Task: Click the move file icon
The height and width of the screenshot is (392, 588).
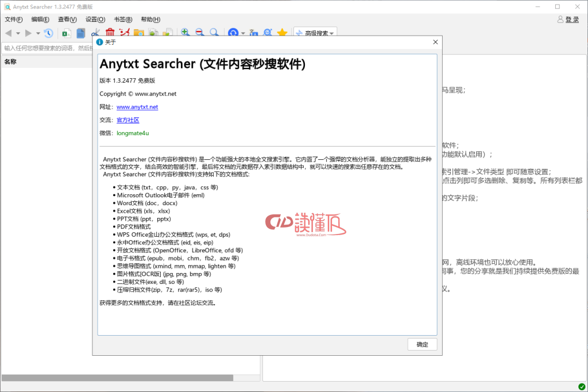Action: tap(168, 33)
